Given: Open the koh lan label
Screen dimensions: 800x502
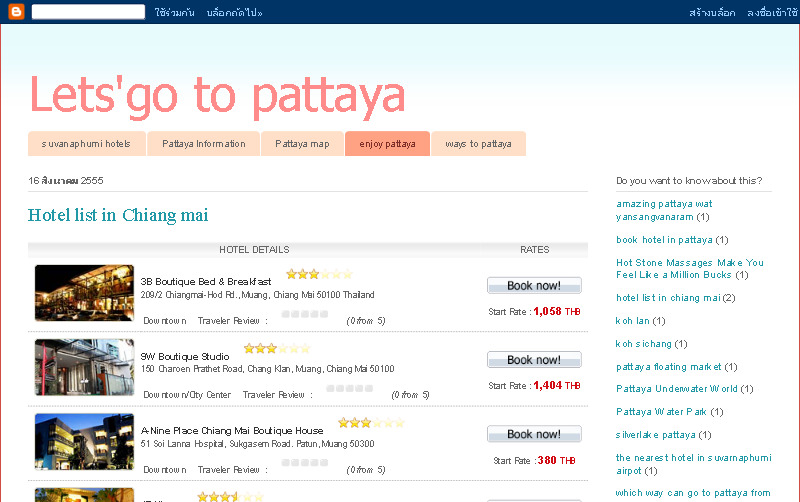Looking at the screenshot, I should point(632,321).
